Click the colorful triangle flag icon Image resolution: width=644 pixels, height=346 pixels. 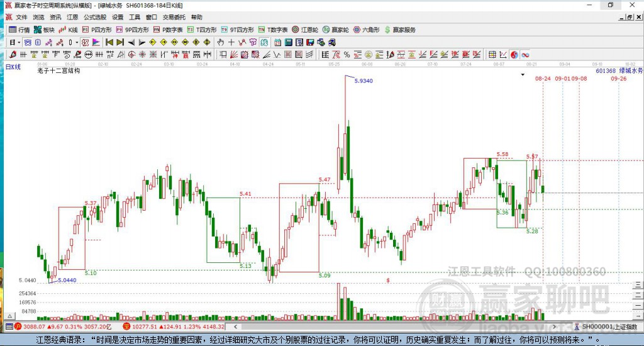coord(96,42)
